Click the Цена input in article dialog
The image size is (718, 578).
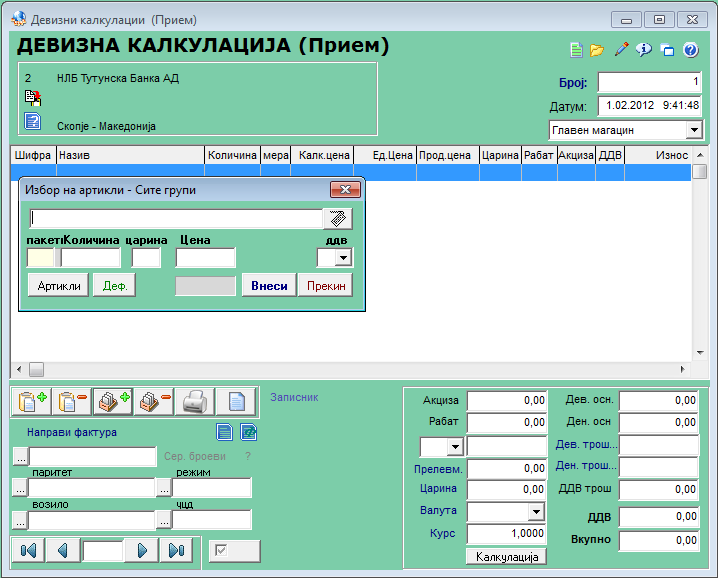coord(206,257)
